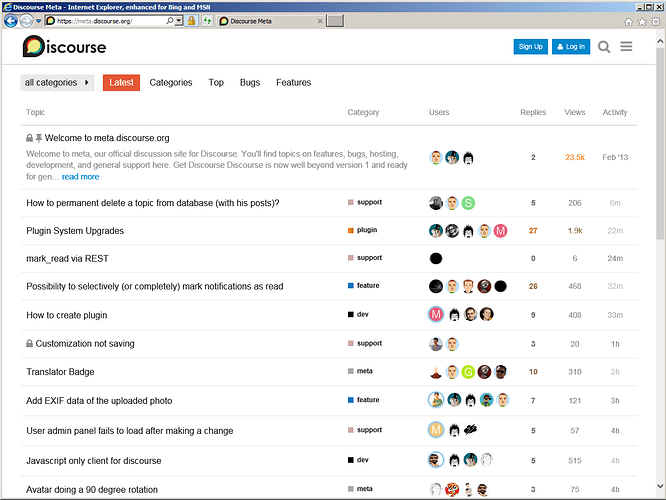Click the browser refresh icon
This screenshot has height=500, width=666.
pyautogui.click(x=207, y=20)
